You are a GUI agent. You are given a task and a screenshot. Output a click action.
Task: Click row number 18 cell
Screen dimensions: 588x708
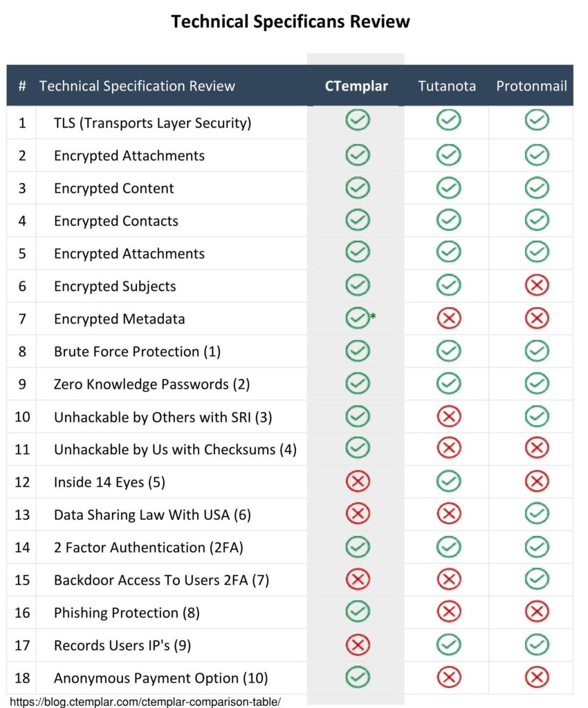[22, 678]
